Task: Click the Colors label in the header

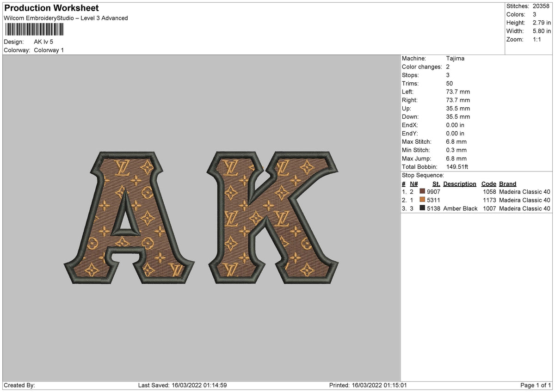Action: (x=516, y=14)
